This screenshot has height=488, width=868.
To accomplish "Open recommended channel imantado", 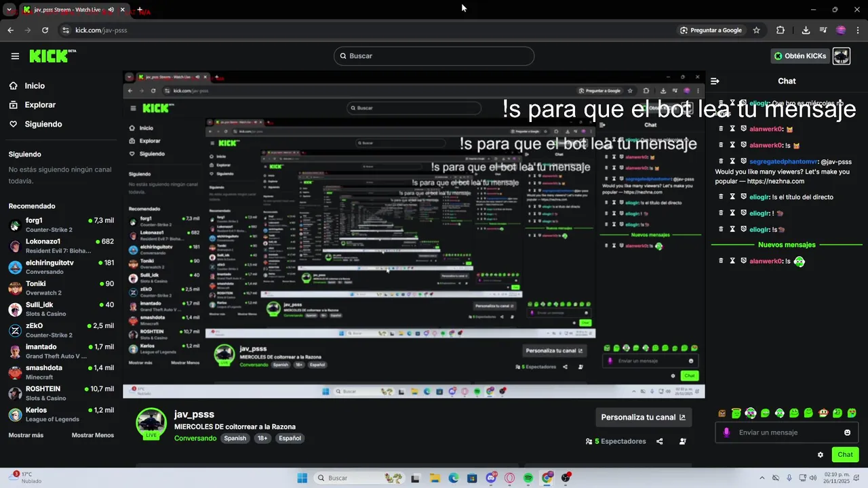I will [x=61, y=351].
